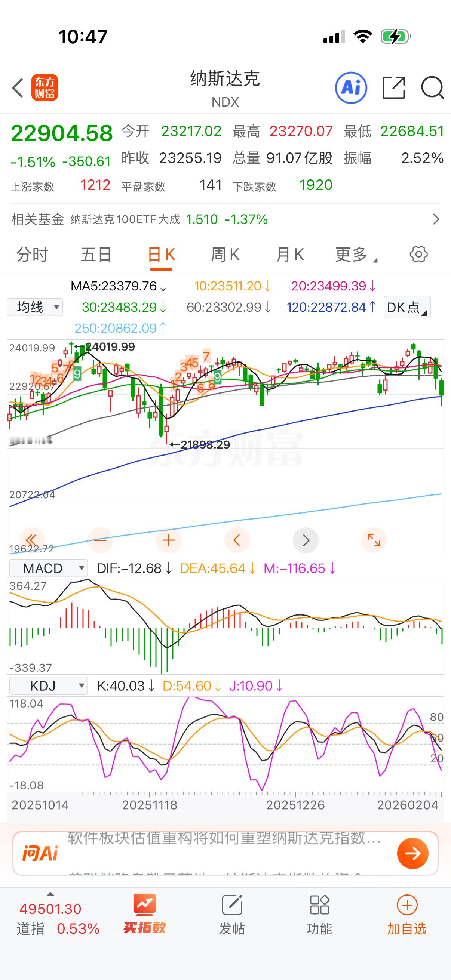Open 纳斯达克100ETF大成 fund link
451x980 pixels.
[x=169, y=219]
